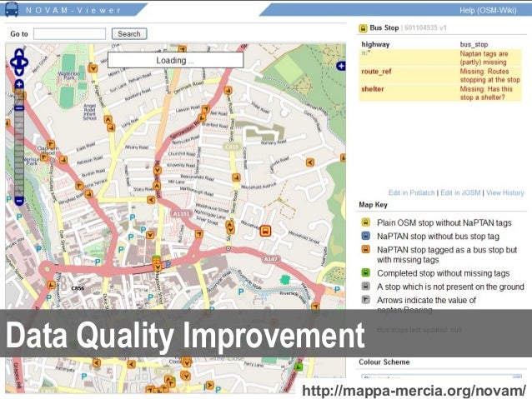This screenshot has width=532, height=399.
Task: Click the Search button
Action: coord(129,34)
